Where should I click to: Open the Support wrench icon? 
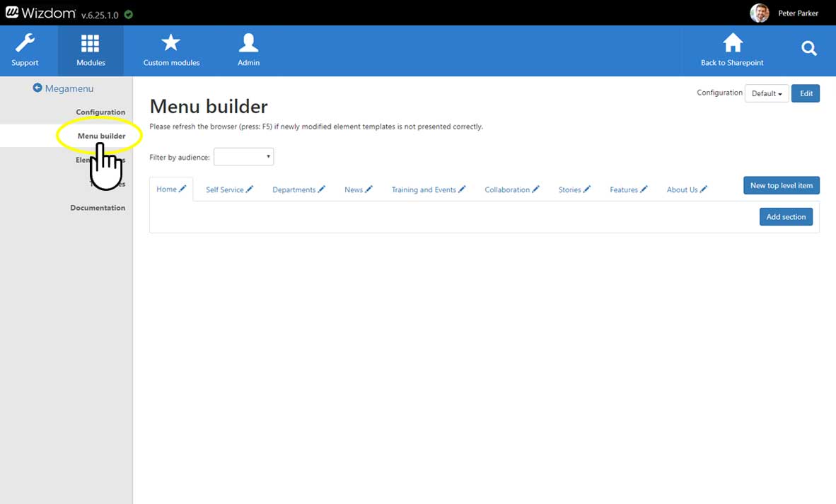tap(25, 44)
